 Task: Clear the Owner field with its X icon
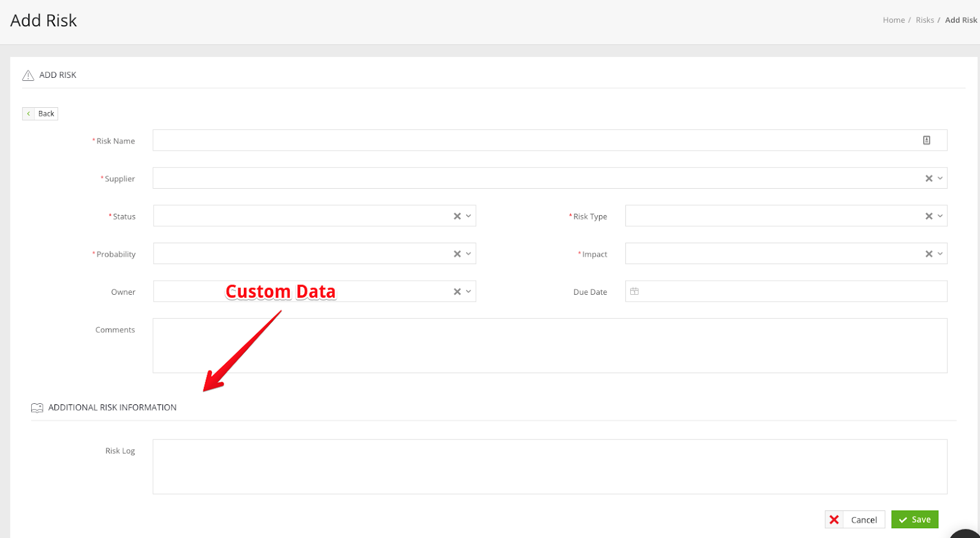(x=457, y=292)
